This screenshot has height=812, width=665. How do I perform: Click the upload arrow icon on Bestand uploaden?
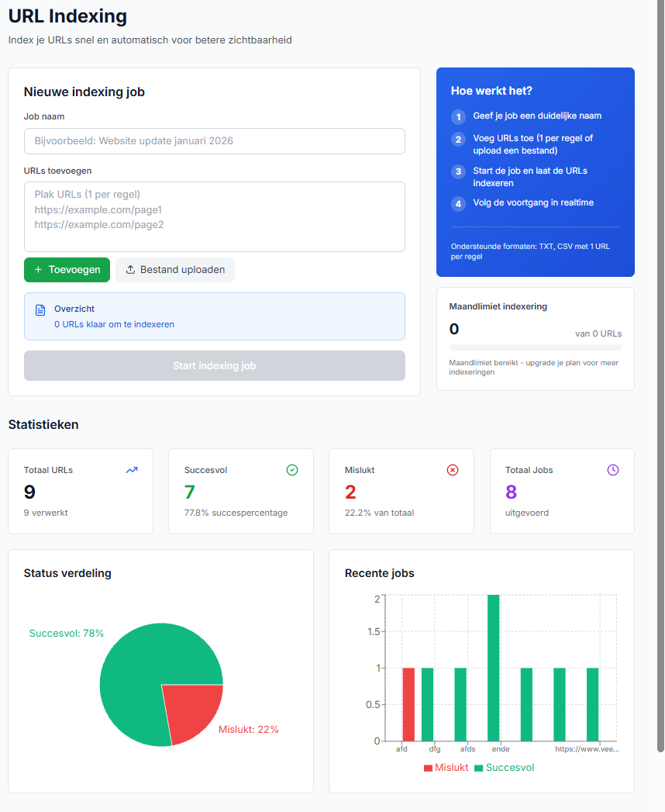point(130,269)
